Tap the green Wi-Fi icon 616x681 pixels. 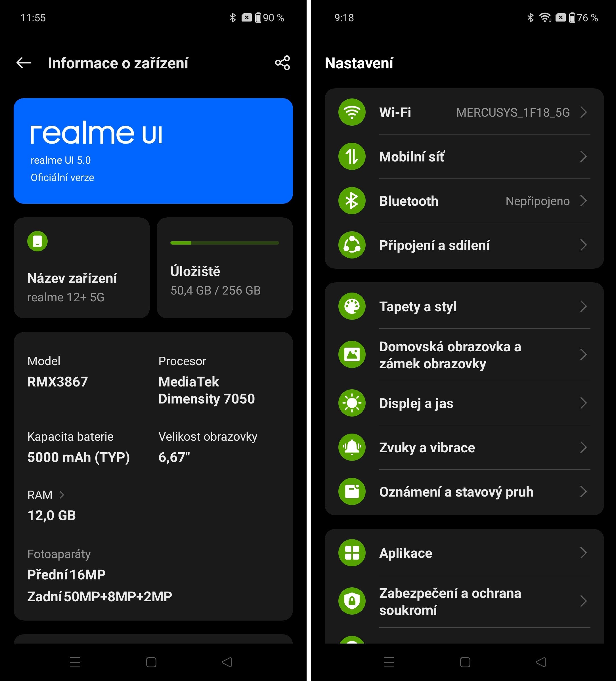351,112
